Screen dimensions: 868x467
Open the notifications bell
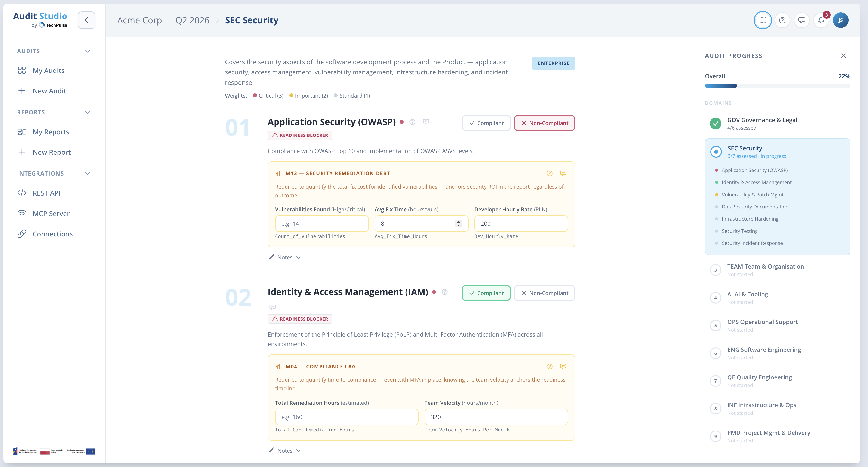point(822,20)
